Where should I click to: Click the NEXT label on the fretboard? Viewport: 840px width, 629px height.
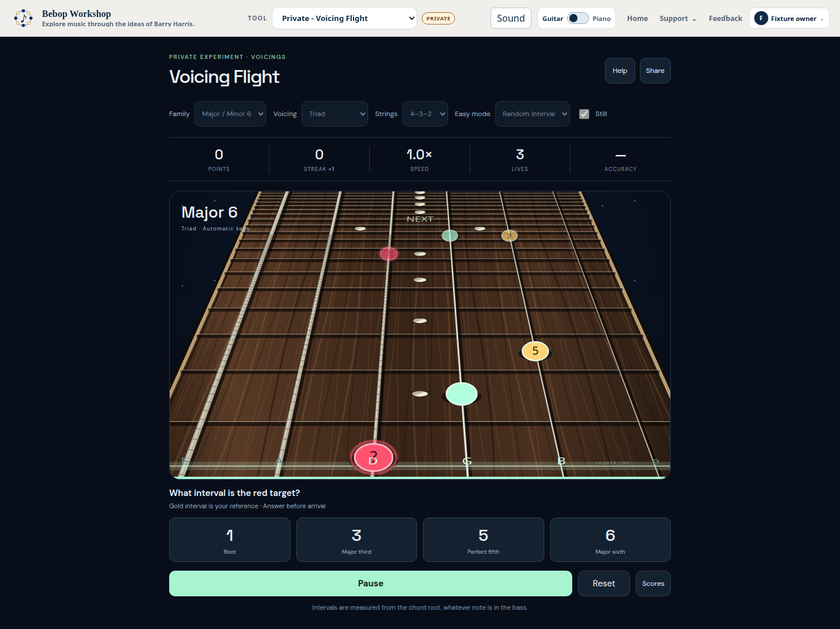(x=420, y=219)
